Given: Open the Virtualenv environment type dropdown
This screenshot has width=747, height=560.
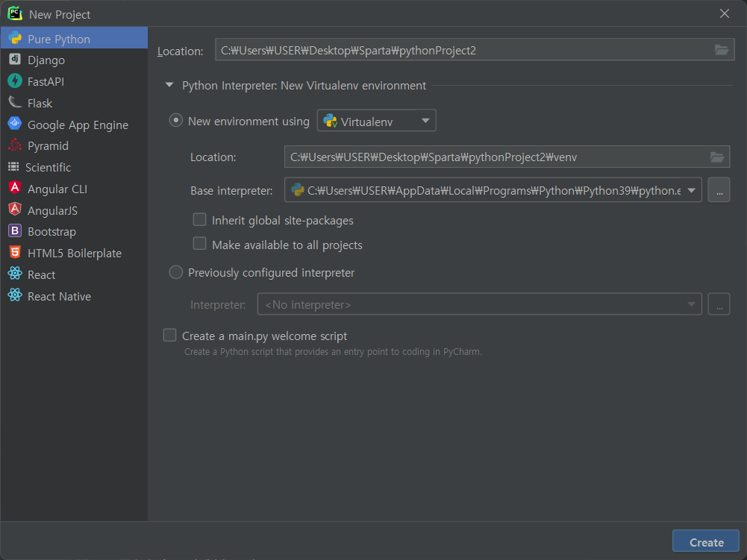Looking at the screenshot, I should pos(376,121).
